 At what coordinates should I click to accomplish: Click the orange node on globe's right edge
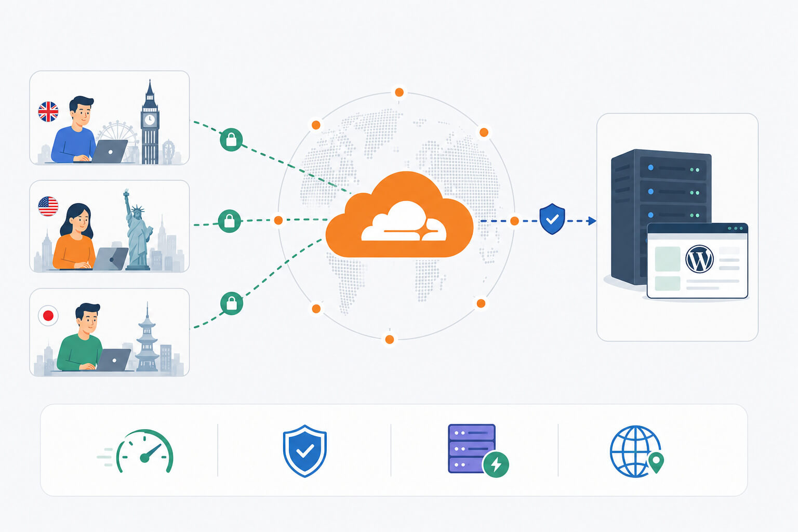[514, 221]
